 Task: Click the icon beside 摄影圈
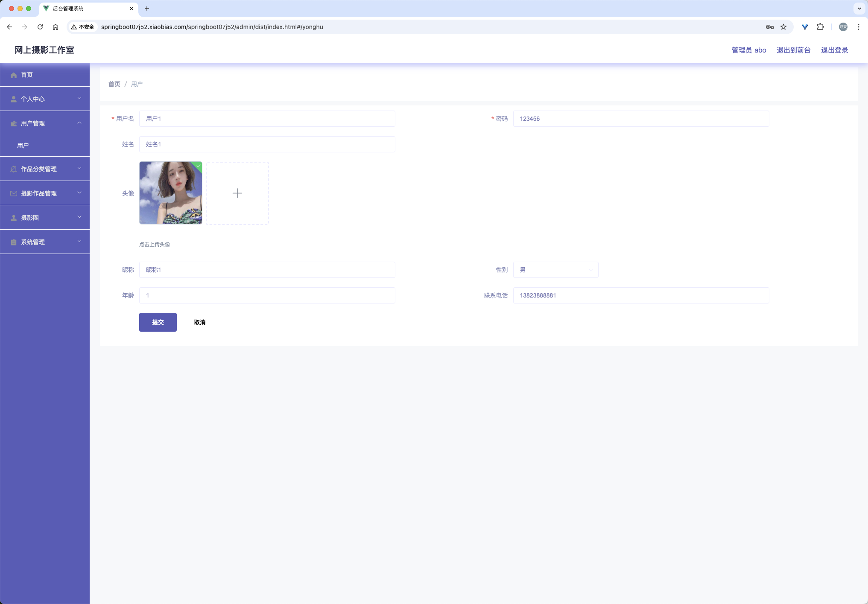14,218
